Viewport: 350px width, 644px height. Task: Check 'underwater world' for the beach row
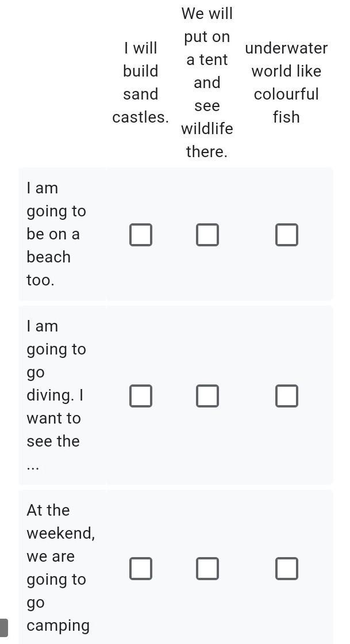coord(286,235)
